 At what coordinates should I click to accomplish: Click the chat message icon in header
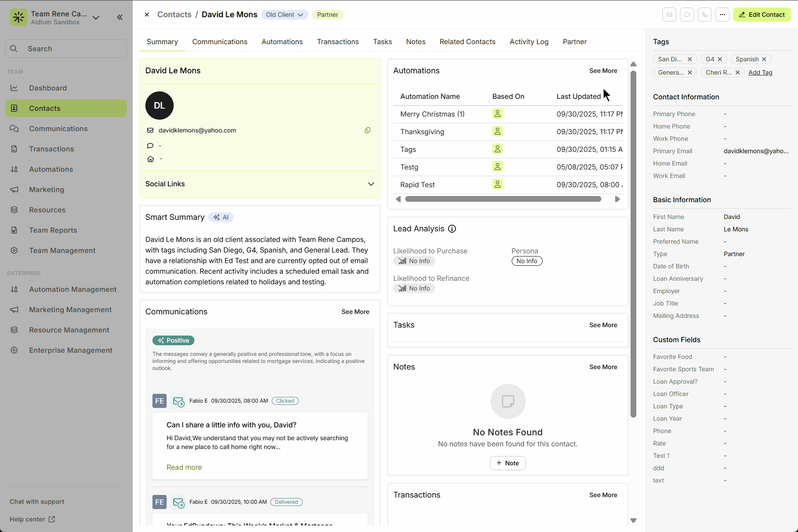tap(687, 15)
